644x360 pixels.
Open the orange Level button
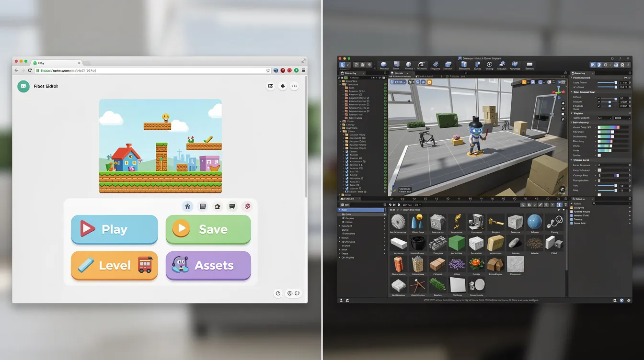[x=114, y=265]
